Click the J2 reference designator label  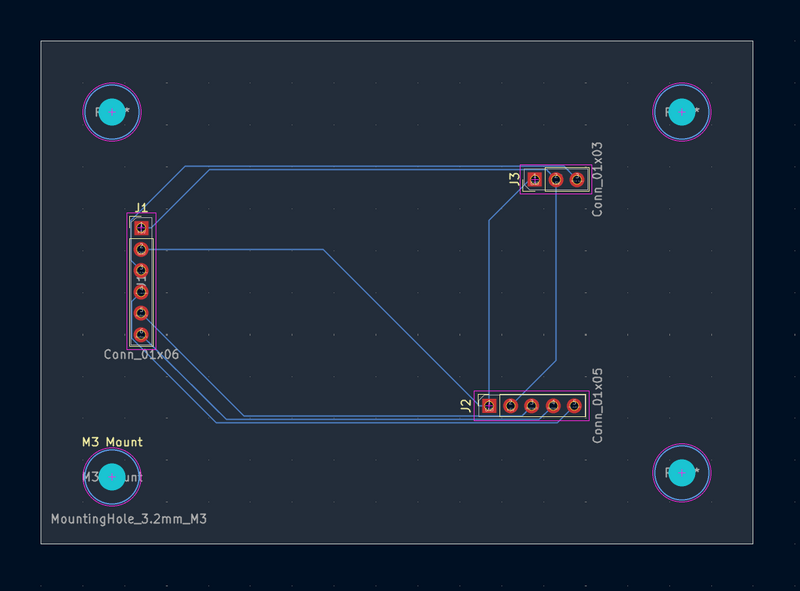[x=466, y=406]
